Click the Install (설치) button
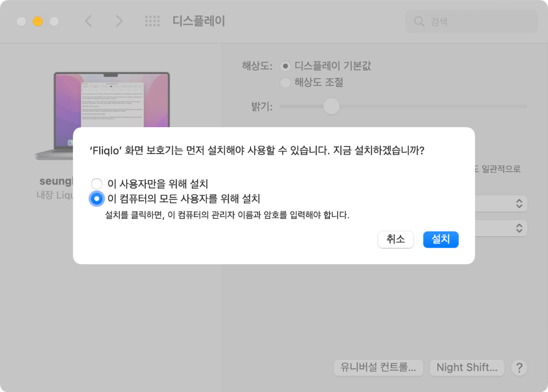Image resolution: width=548 pixels, height=392 pixels. [x=441, y=240]
